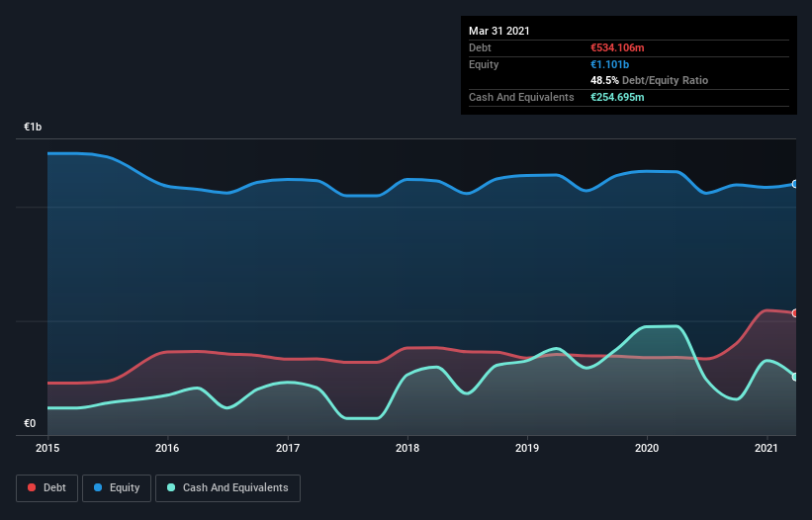Click the blue Equity endpoint marker
Viewport: 812px width, 520px height.
click(x=795, y=184)
